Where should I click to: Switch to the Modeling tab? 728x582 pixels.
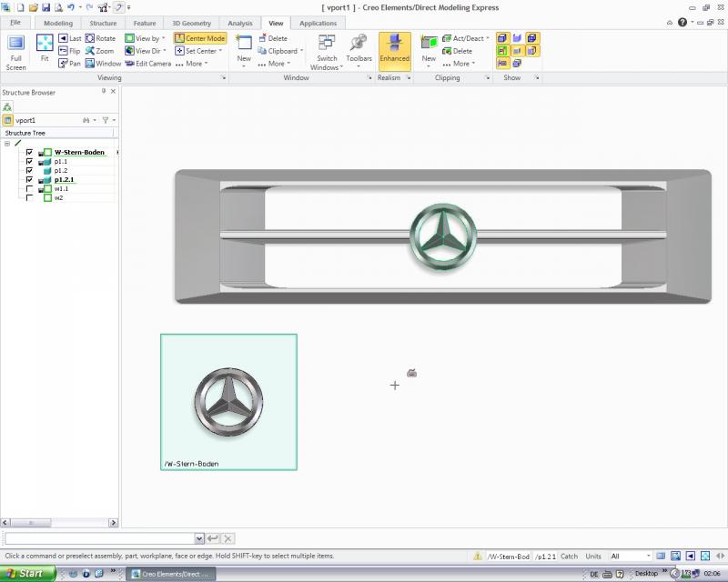point(58,24)
